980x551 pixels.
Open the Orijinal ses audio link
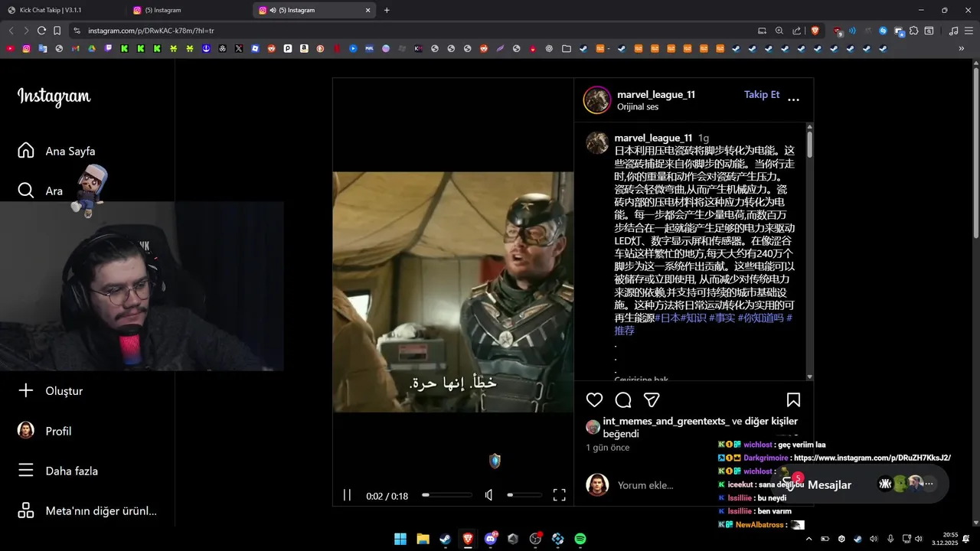[638, 107]
